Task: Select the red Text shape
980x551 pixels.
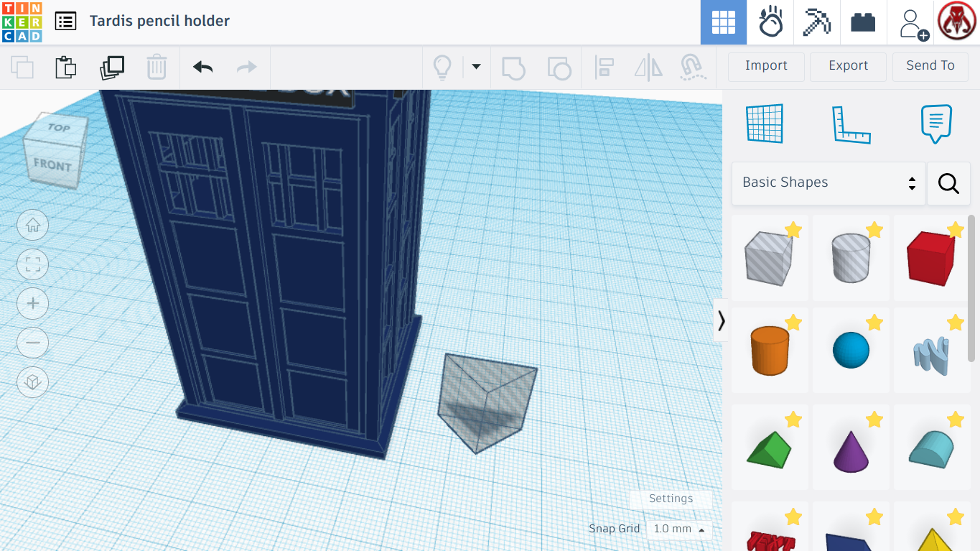Action: 769,528
